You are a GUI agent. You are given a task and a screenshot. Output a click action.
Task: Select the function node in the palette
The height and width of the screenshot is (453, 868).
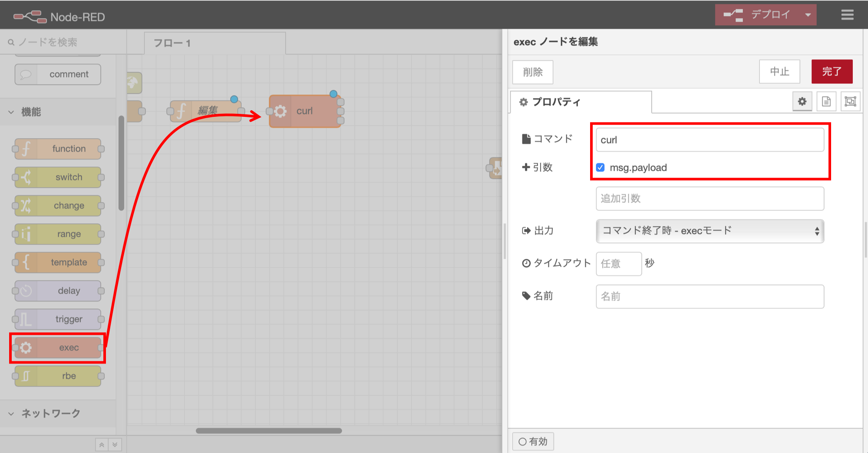pos(57,149)
